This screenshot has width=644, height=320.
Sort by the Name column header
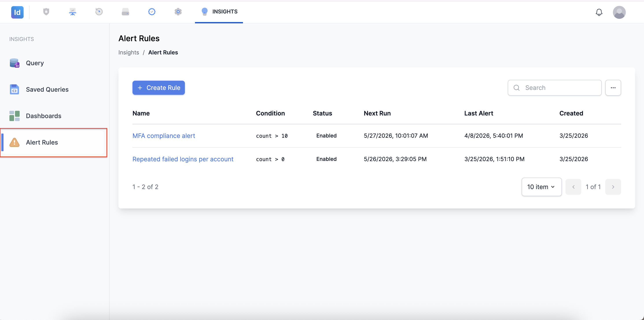[141, 113]
